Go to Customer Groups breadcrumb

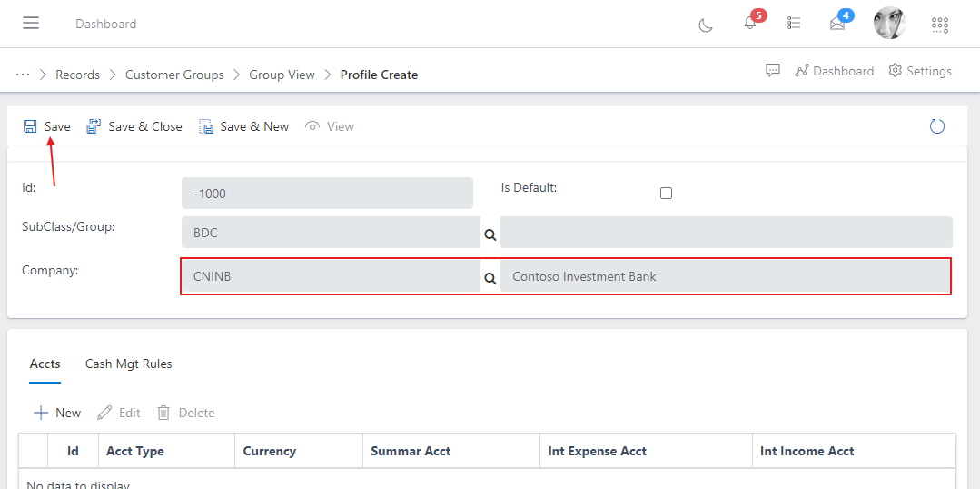point(174,75)
